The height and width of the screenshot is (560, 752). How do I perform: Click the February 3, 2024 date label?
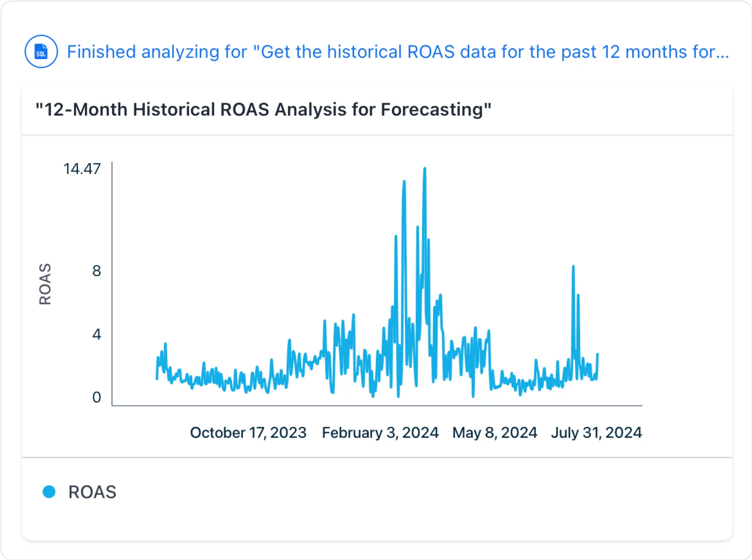click(x=380, y=433)
